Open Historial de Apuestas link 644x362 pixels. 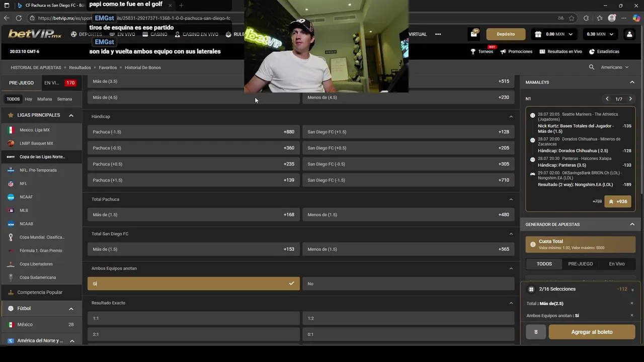coord(36,67)
